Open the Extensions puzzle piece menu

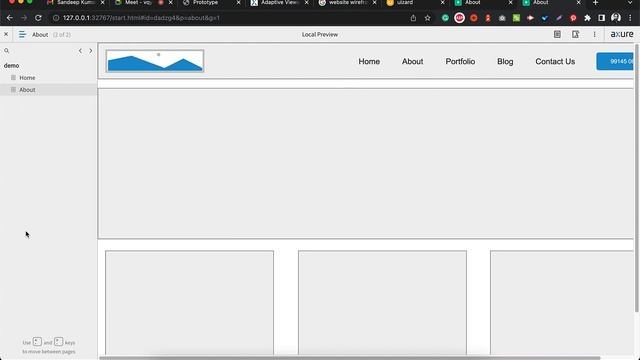click(587, 18)
